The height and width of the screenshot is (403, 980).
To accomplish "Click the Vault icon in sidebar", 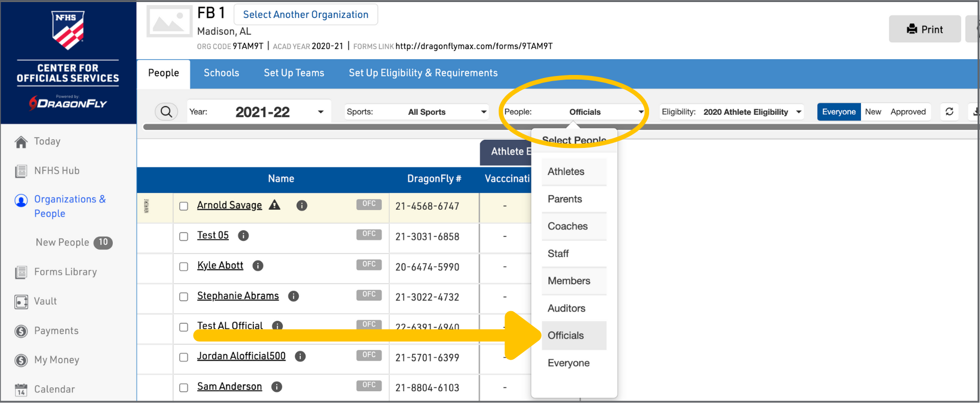I will [x=21, y=302].
